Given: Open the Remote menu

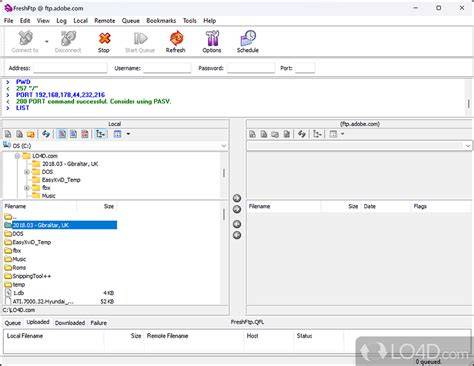Looking at the screenshot, I should [105, 21].
